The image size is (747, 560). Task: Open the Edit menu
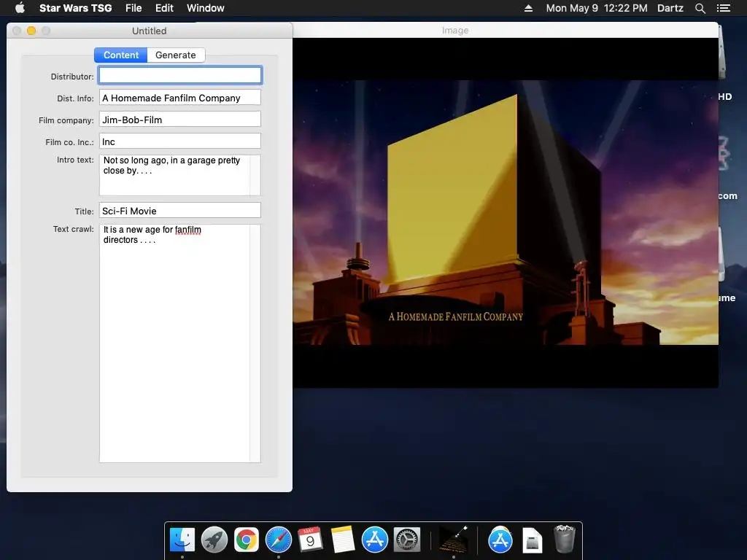point(164,8)
